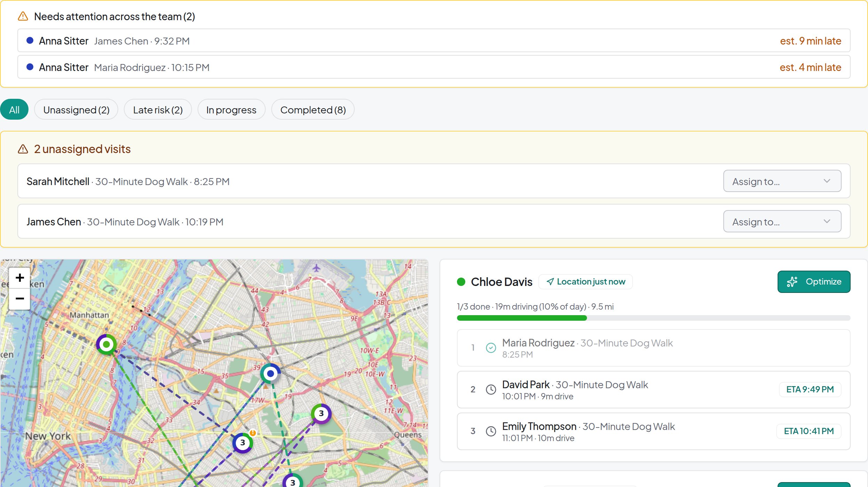868x487 pixels.
Task: Click the location arrow icon in Location just now
Action: [x=550, y=282]
